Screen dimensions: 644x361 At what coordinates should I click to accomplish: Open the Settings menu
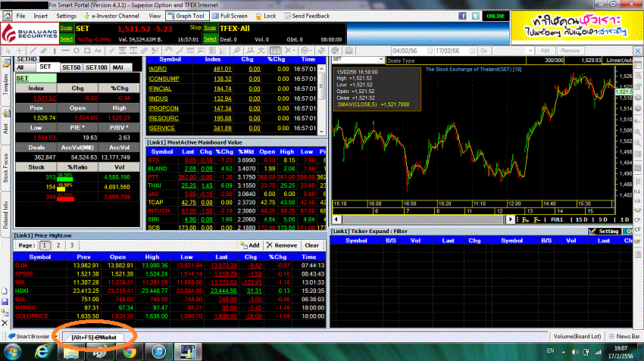pos(66,16)
